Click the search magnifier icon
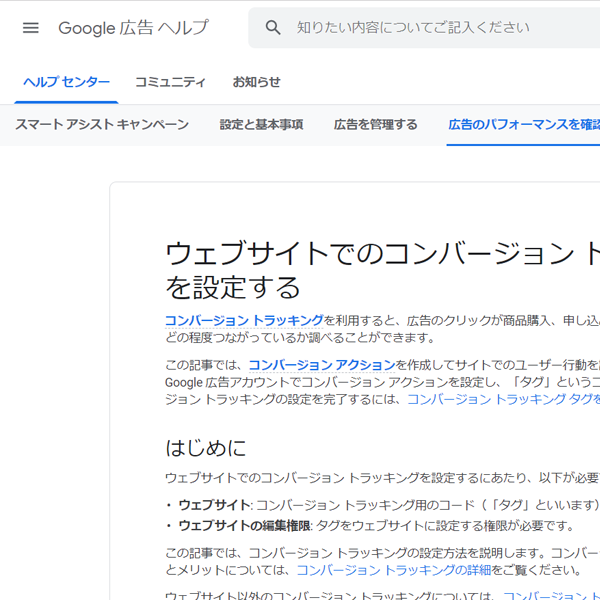600x600 pixels. [x=272, y=28]
